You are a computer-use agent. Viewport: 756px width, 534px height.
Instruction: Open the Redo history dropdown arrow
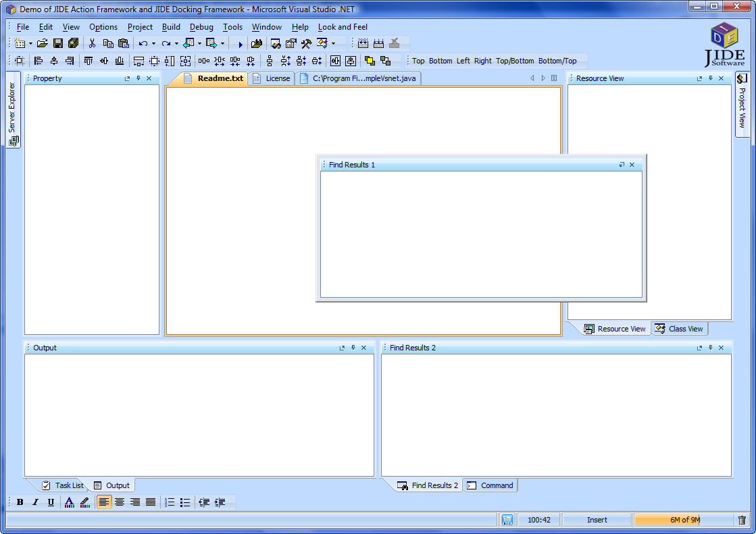(x=176, y=44)
